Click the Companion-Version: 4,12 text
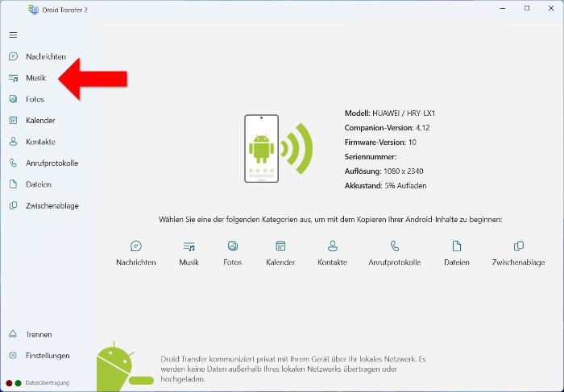 tap(387, 127)
